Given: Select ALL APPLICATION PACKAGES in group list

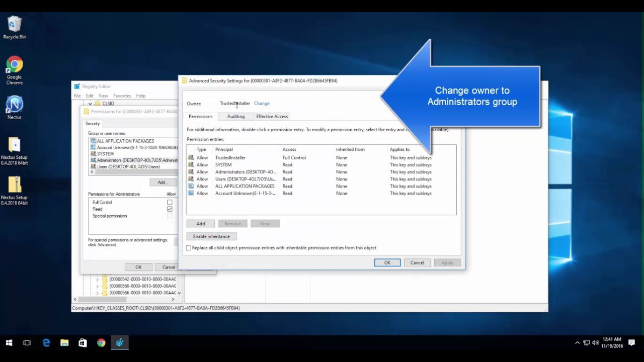Looking at the screenshot, I should tap(134, 141).
